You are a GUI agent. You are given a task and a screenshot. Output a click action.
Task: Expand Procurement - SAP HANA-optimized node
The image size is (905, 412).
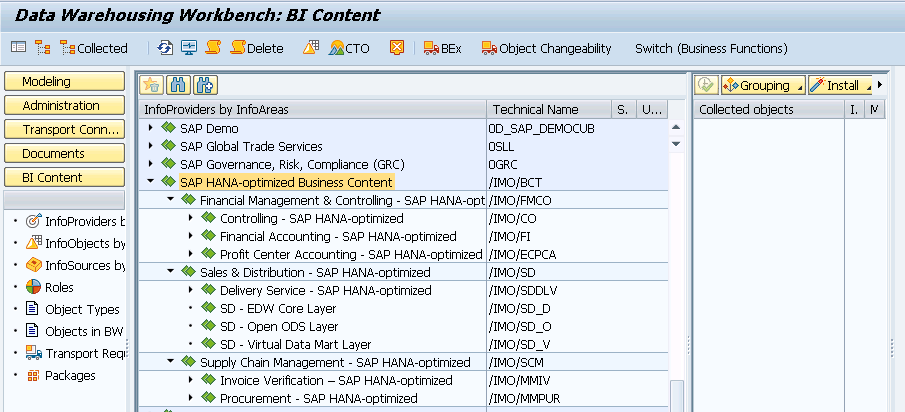[190, 398]
